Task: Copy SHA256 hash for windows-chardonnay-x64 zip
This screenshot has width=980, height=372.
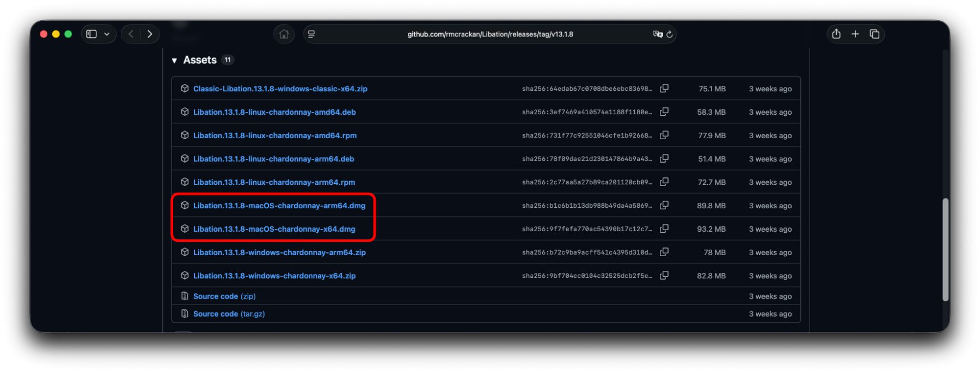Action: [664, 275]
